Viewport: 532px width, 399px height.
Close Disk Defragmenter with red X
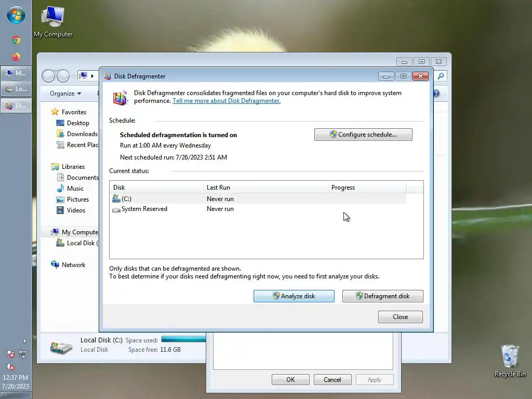[x=420, y=76]
